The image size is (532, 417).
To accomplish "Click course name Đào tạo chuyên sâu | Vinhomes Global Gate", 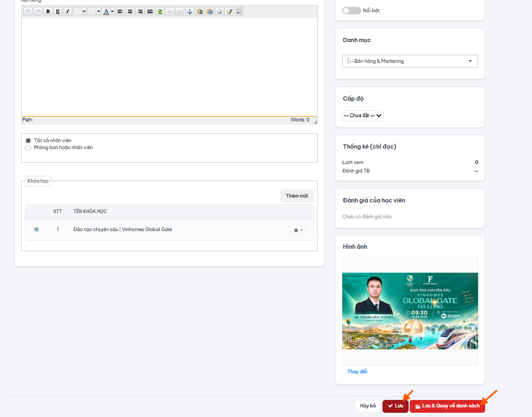I will (x=122, y=230).
